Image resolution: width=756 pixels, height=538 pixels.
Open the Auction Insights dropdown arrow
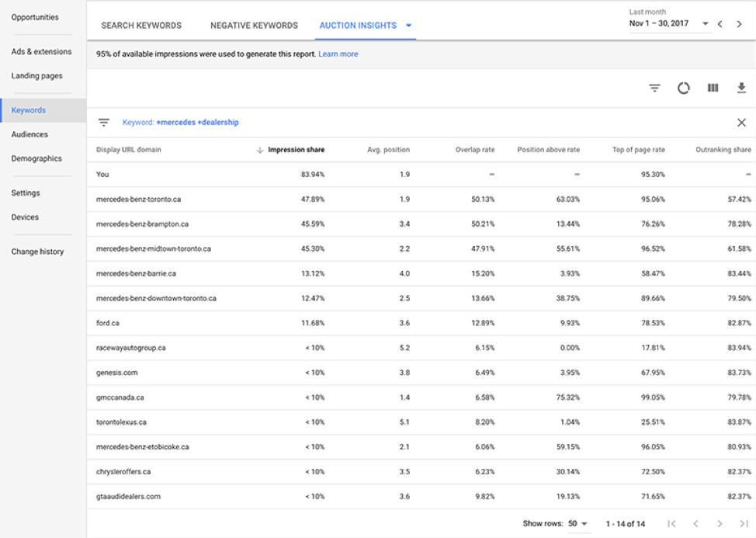click(410, 25)
